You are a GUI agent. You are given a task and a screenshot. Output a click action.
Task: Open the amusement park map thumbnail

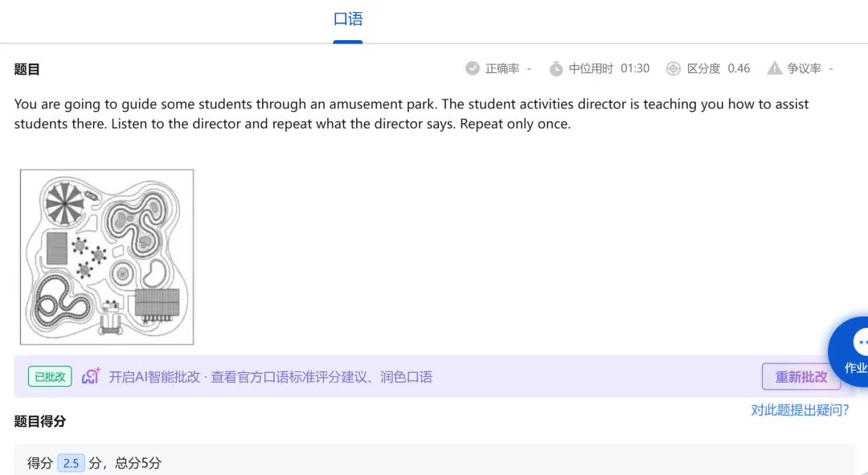(x=106, y=256)
